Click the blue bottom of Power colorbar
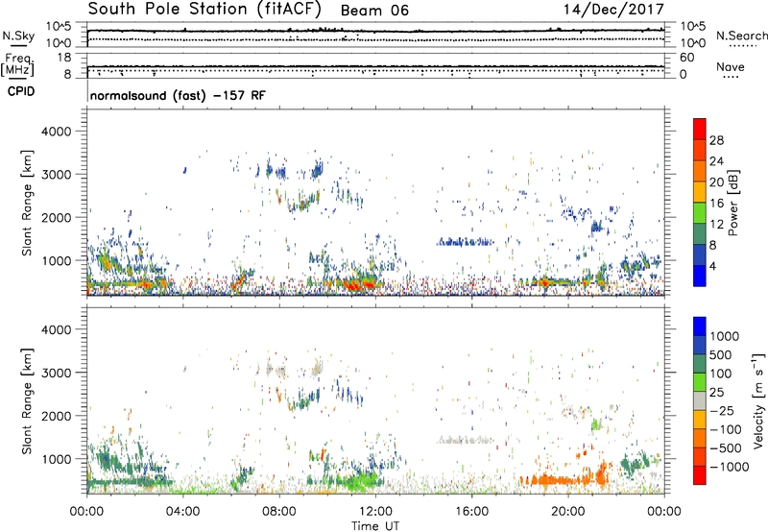The image size is (768, 532). (x=700, y=277)
